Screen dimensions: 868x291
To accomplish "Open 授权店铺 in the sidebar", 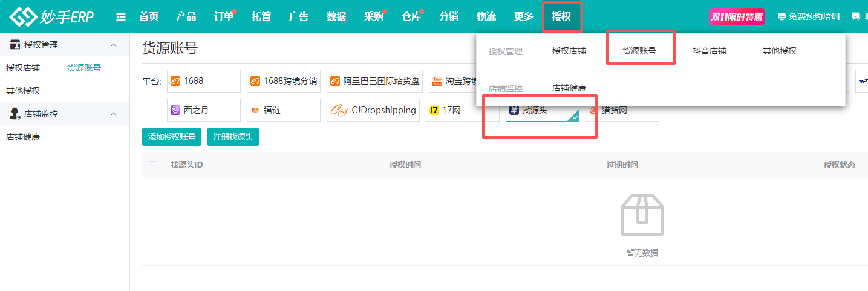I will point(23,68).
